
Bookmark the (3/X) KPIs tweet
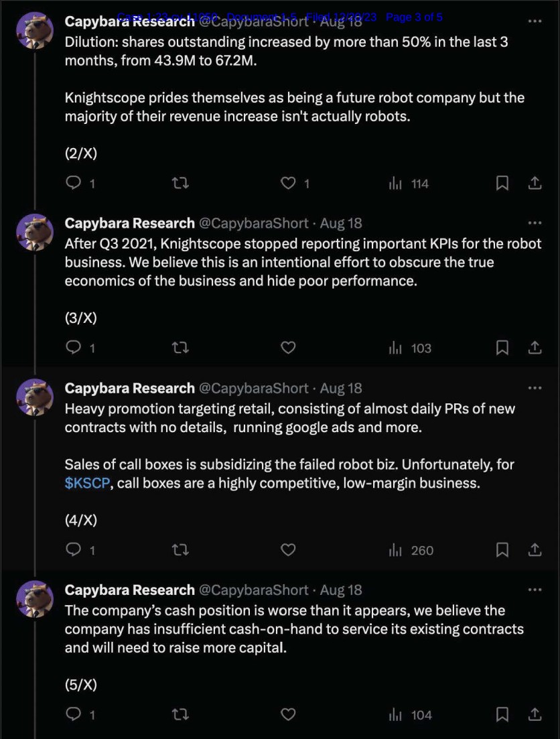(502, 348)
